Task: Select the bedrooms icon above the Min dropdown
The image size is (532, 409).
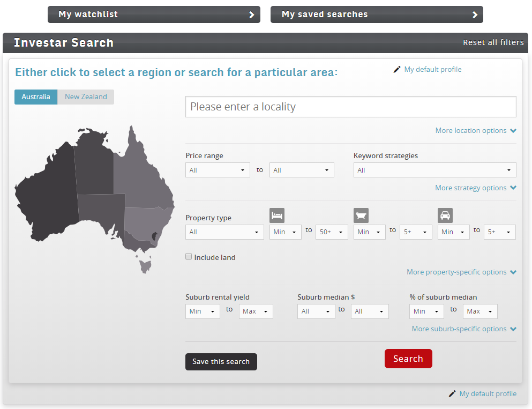Action: (x=277, y=215)
